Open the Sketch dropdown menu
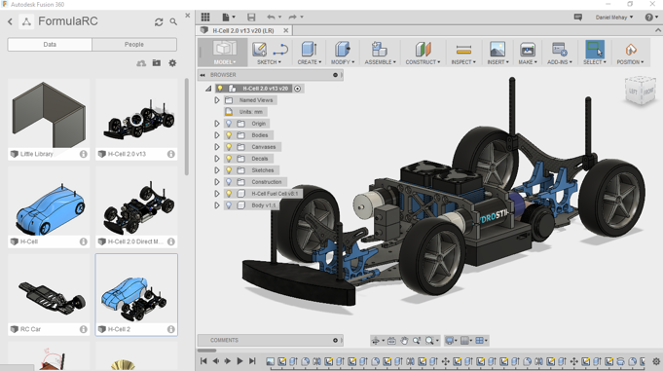 click(269, 62)
